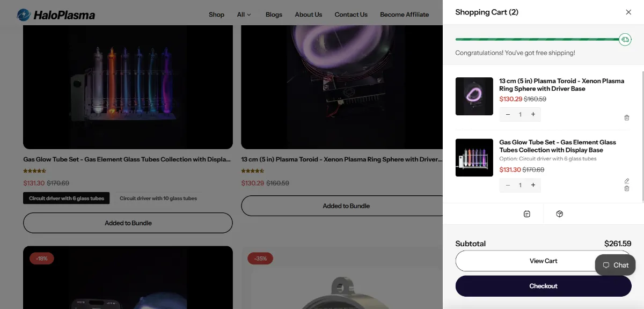Decrease Plasma Toroid quantity with minus
This screenshot has width=644, height=309.
(508, 114)
